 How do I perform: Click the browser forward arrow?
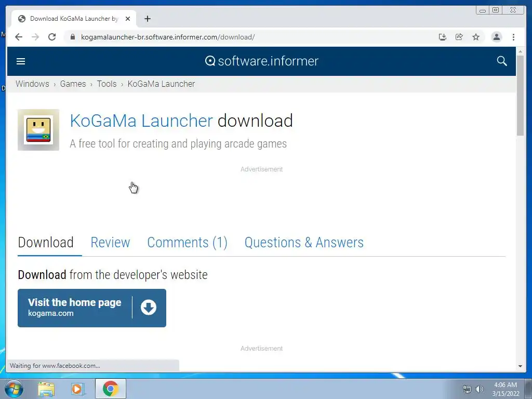point(35,37)
